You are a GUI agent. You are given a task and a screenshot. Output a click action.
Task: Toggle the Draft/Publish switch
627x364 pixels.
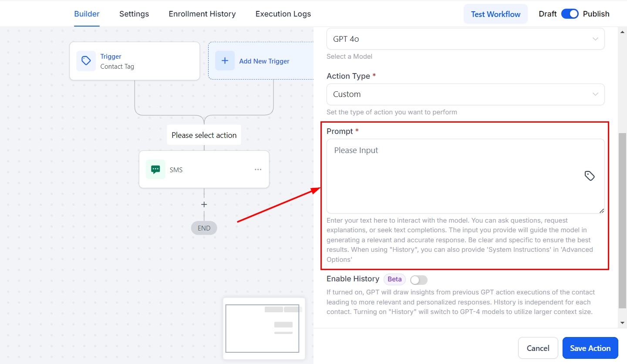pos(570,14)
